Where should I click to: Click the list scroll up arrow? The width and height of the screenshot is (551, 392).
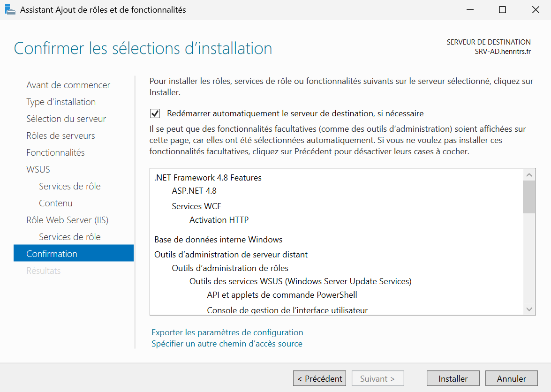coord(529,174)
